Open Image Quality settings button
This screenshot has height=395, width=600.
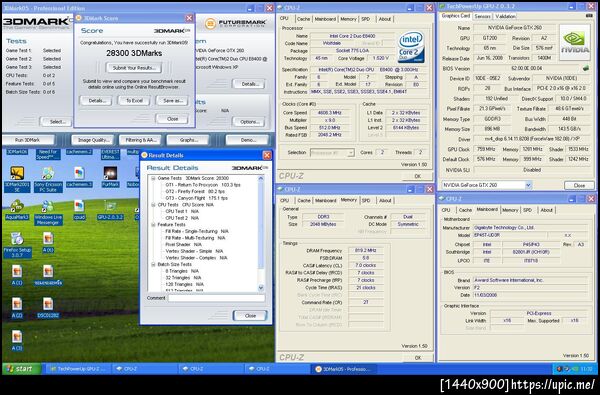[93, 140]
